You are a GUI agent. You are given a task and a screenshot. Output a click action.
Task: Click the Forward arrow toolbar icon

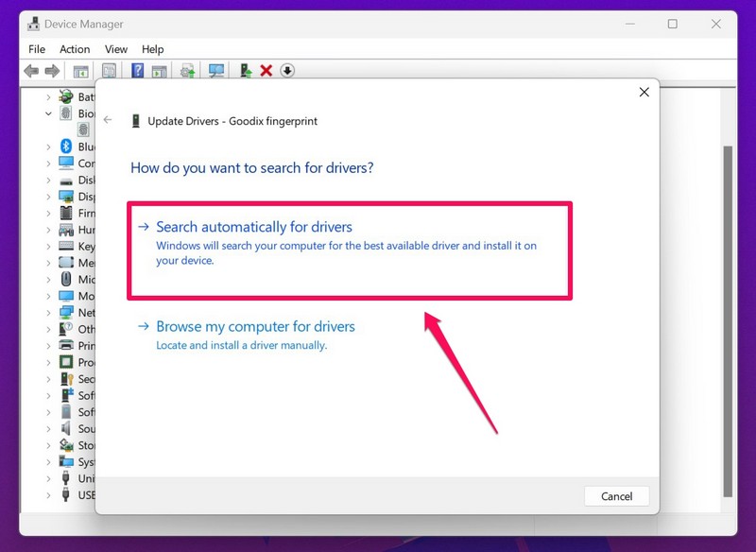tap(52, 71)
